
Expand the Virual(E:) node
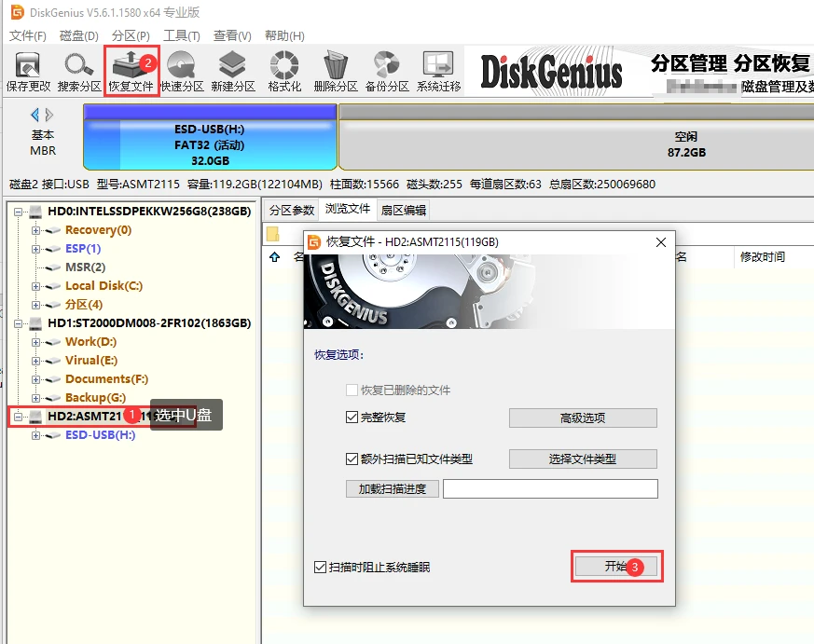point(35,362)
